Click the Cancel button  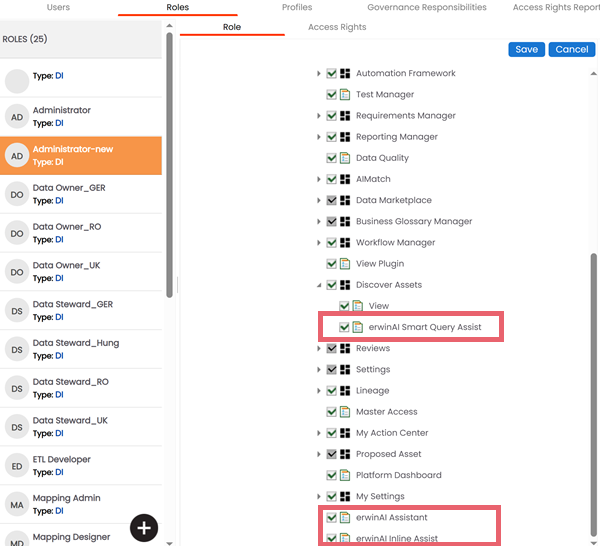click(571, 49)
